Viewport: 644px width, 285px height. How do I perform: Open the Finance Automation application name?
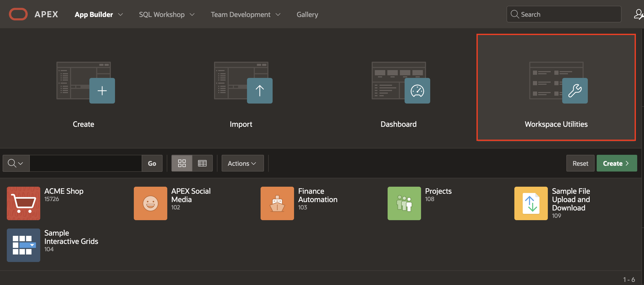click(318, 195)
